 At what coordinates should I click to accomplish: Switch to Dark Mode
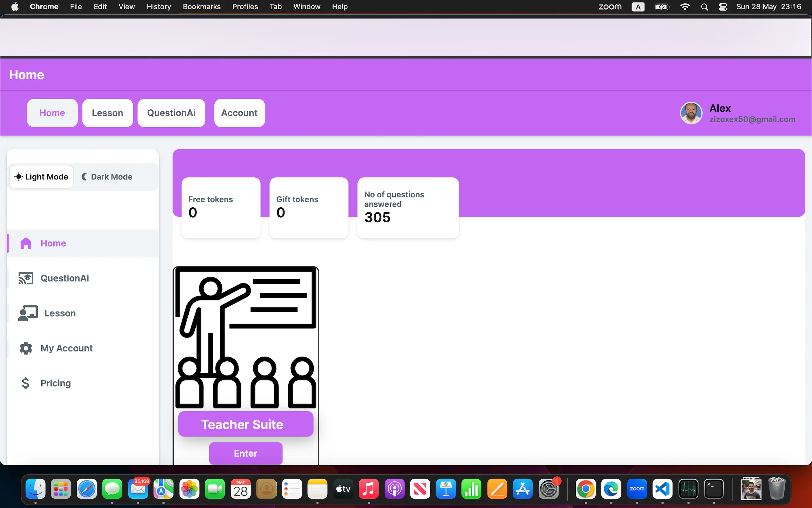[x=107, y=177]
